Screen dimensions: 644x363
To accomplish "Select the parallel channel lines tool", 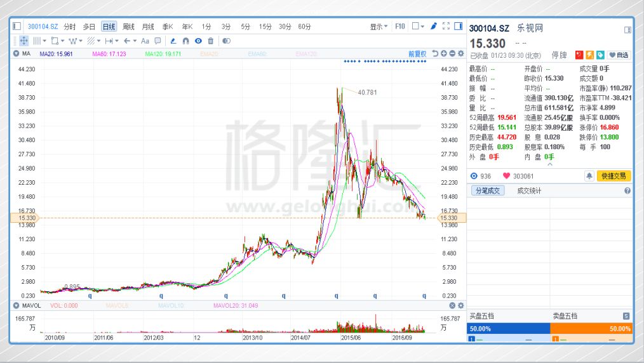I will (91, 41).
